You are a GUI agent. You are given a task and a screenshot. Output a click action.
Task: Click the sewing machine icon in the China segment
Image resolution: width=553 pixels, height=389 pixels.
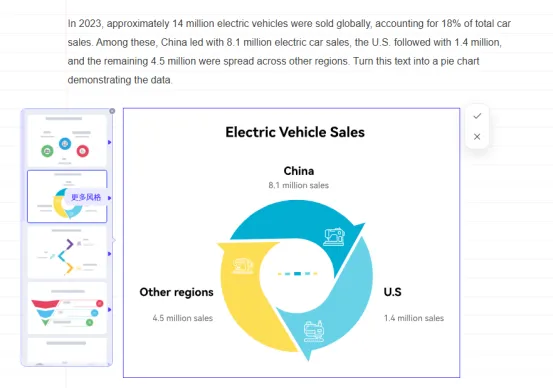click(x=334, y=236)
